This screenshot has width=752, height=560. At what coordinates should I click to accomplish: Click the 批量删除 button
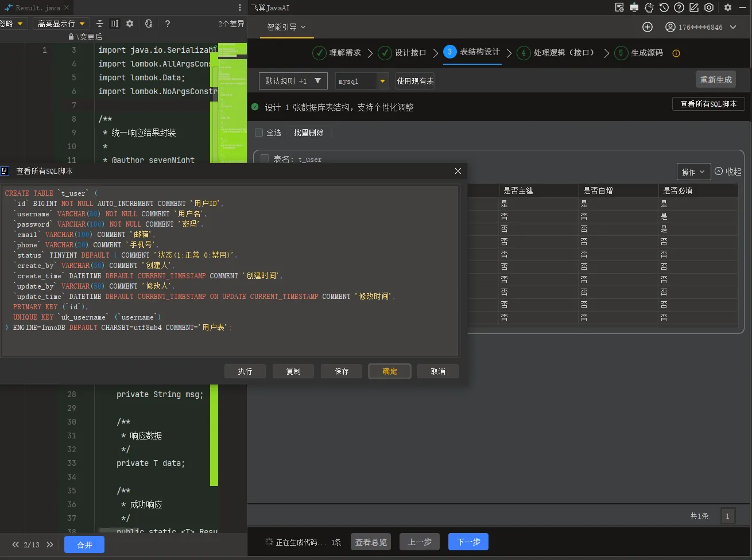click(309, 133)
